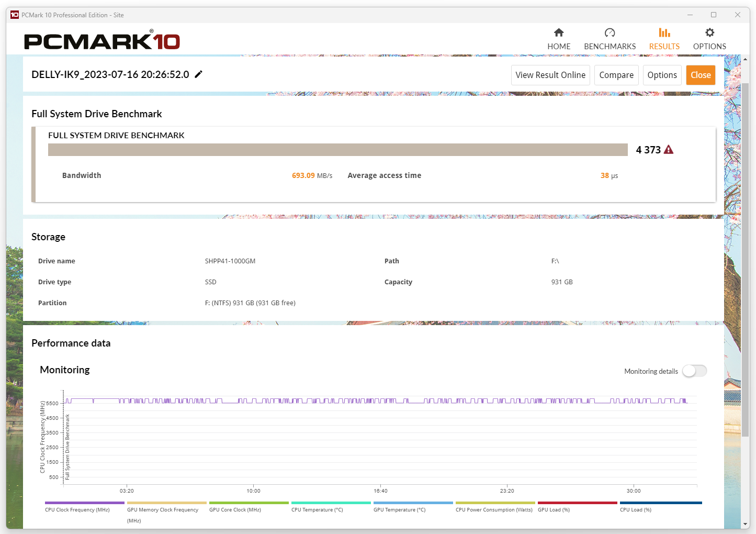The width and height of the screenshot is (756, 534).
Task: Click the drive type value SSD
Action: (x=210, y=282)
